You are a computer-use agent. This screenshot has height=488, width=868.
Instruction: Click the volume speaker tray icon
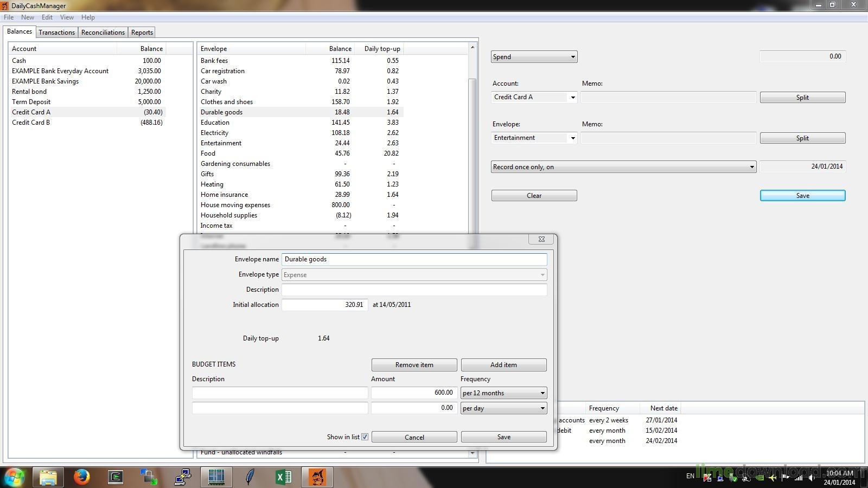tap(812, 477)
